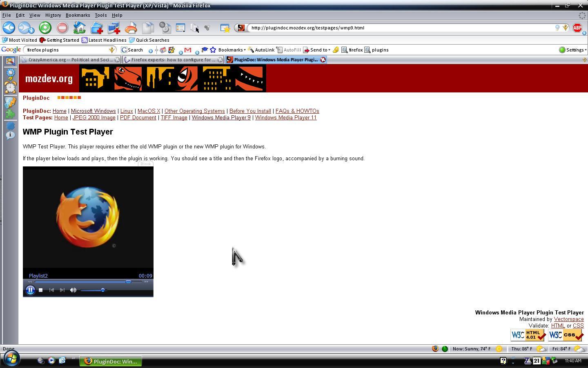The image size is (588, 368).
Task: Open the Bookmarks menu
Action: click(78, 15)
